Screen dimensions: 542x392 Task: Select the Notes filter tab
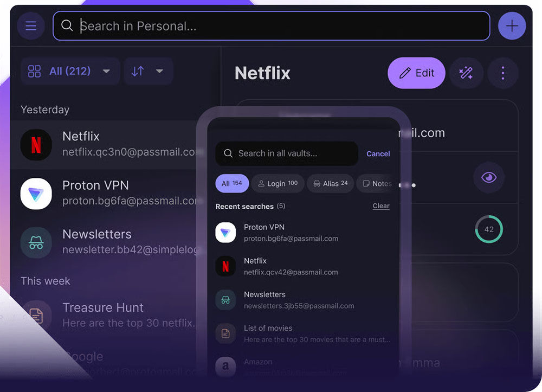click(377, 184)
